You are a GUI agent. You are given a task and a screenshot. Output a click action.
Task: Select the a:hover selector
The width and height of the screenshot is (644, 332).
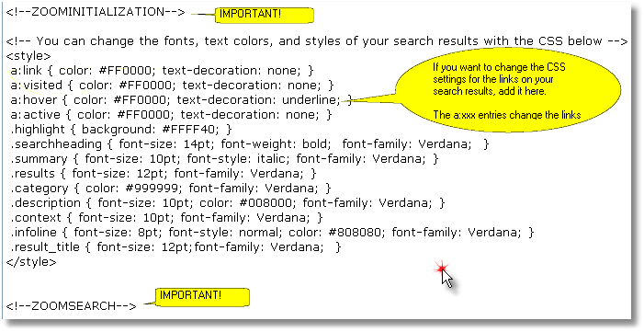(x=34, y=99)
